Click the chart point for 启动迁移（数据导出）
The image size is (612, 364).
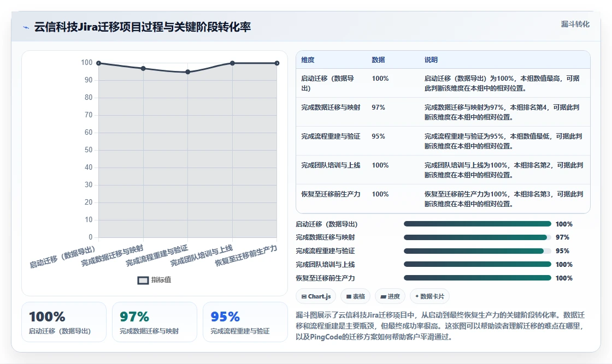click(x=99, y=63)
